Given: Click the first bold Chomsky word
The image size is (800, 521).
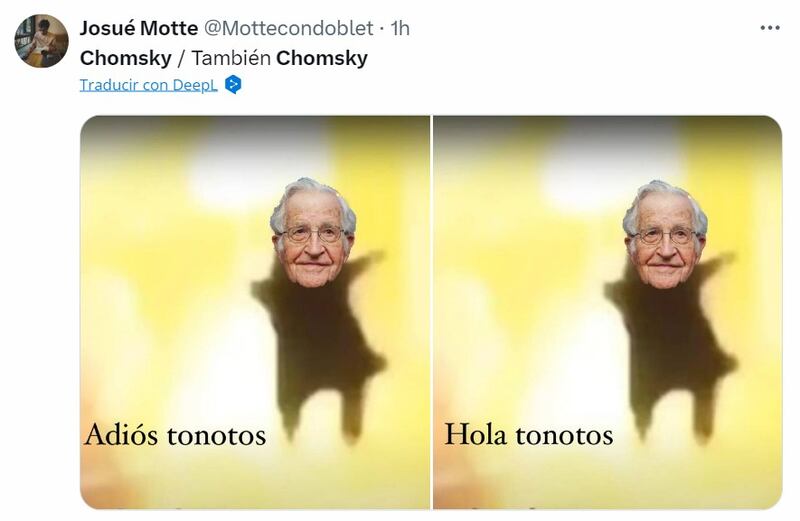Looking at the screenshot, I should pyautogui.click(x=126, y=58).
